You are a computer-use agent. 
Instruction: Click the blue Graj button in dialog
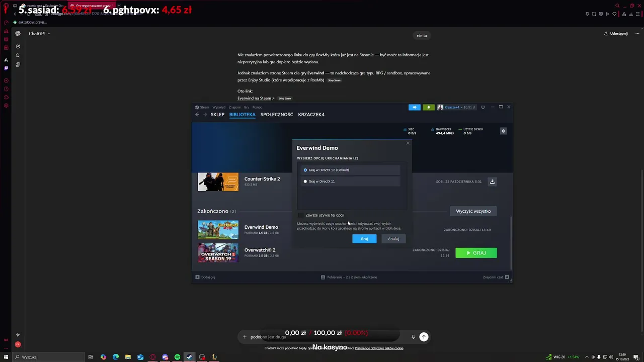pyautogui.click(x=364, y=239)
